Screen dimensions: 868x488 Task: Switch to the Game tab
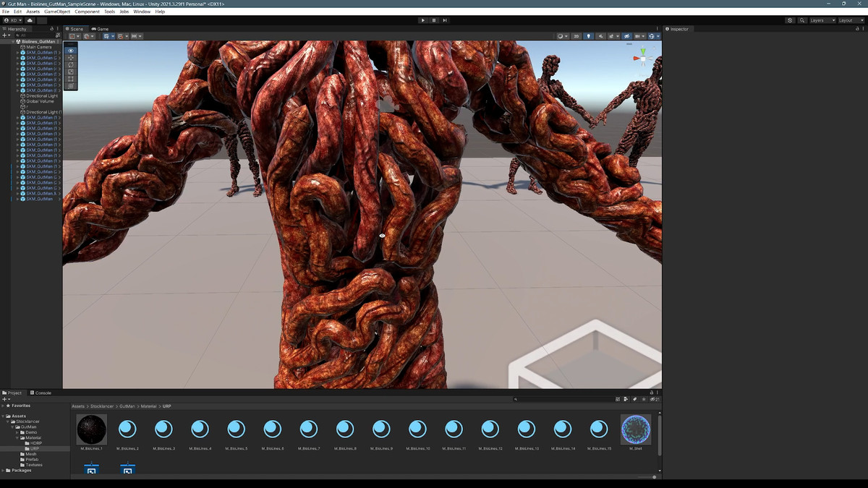point(101,29)
